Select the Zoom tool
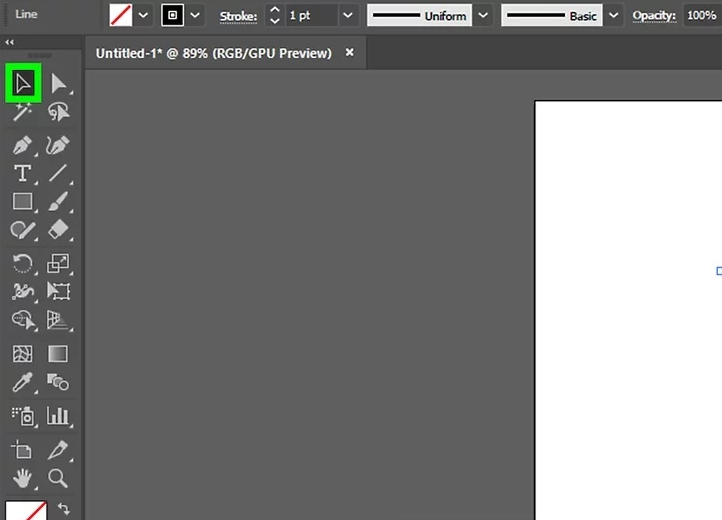The width and height of the screenshot is (722, 520). coord(58,479)
